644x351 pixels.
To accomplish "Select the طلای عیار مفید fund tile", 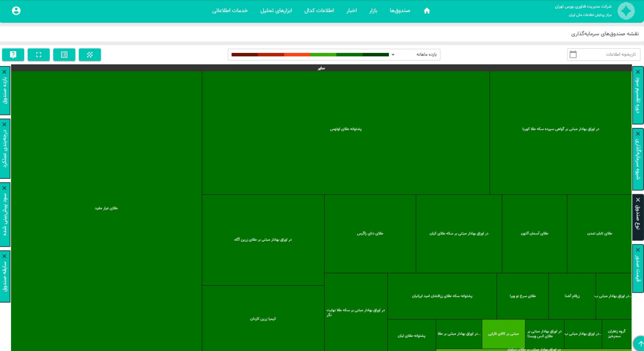I will pos(106,208).
